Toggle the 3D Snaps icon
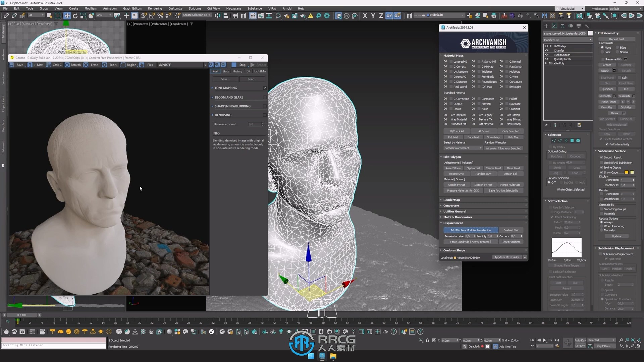Screen dimensions: 644x362 [x=144, y=16]
